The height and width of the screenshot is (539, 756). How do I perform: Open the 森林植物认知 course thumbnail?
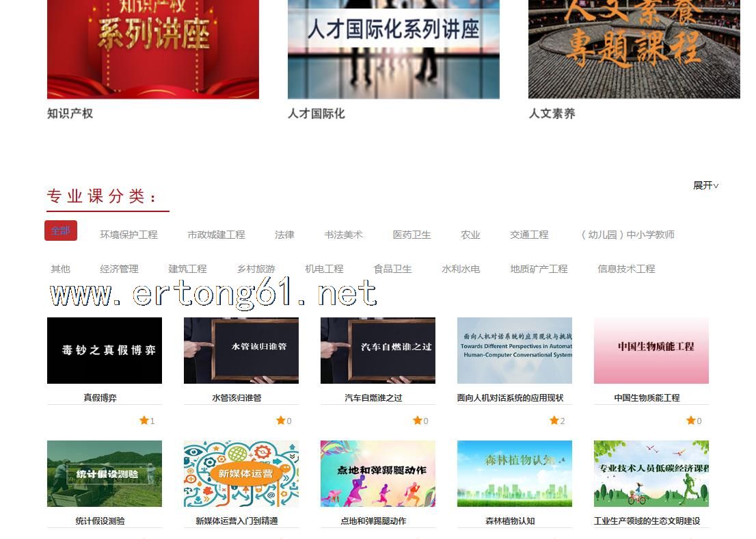(515, 473)
